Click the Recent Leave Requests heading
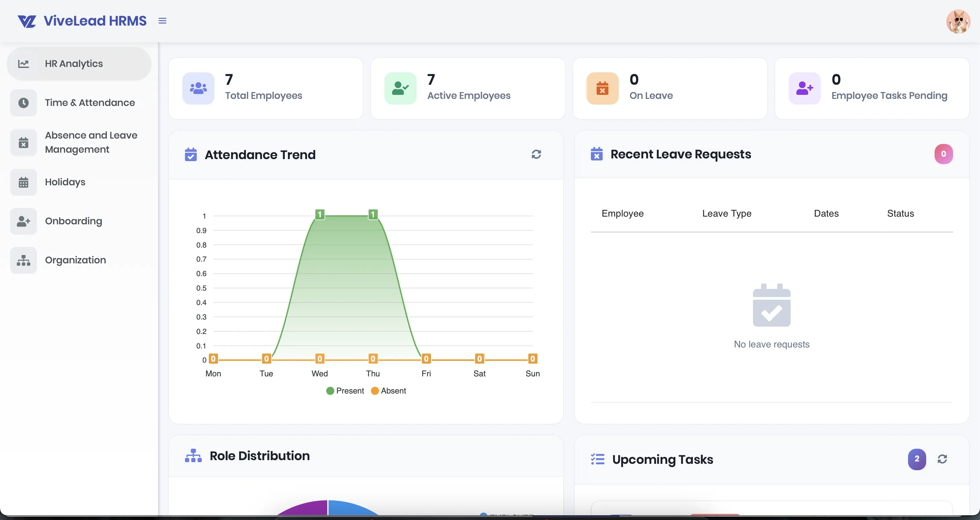 [x=681, y=154]
